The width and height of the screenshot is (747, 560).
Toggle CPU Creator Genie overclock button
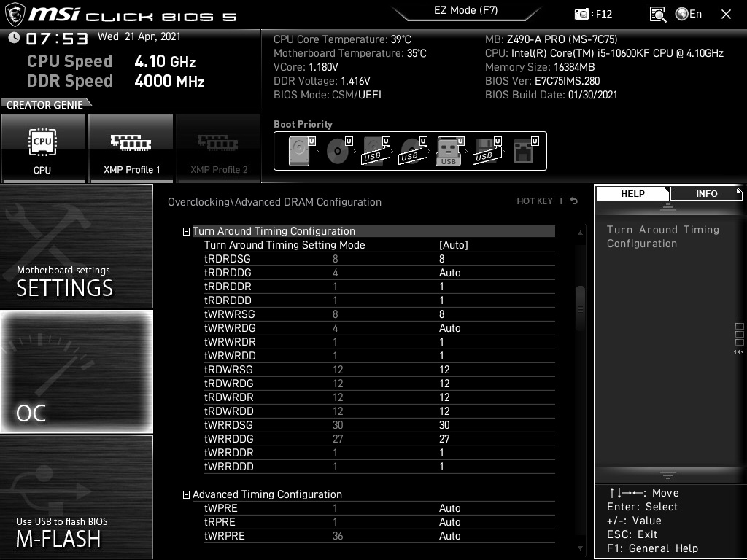[x=43, y=148]
